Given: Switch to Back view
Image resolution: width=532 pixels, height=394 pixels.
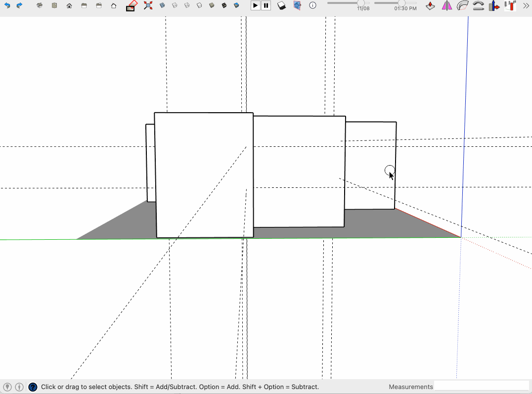Looking at the screenshot, I should point(99,6).
